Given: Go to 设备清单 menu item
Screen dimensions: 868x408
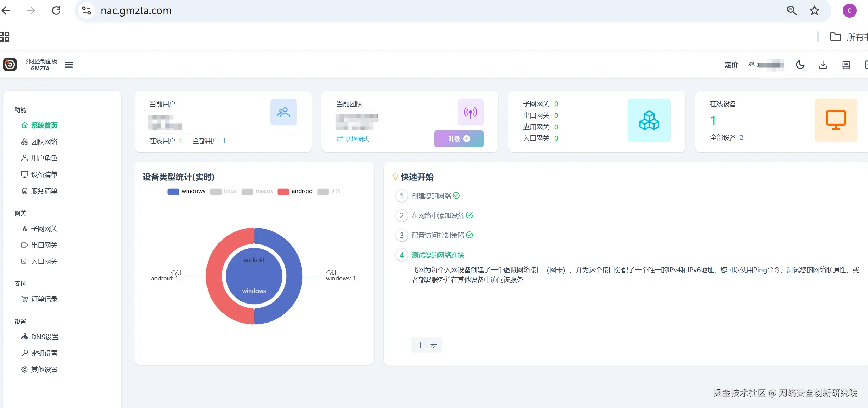Looking at the screenshot, I should 44,174.
